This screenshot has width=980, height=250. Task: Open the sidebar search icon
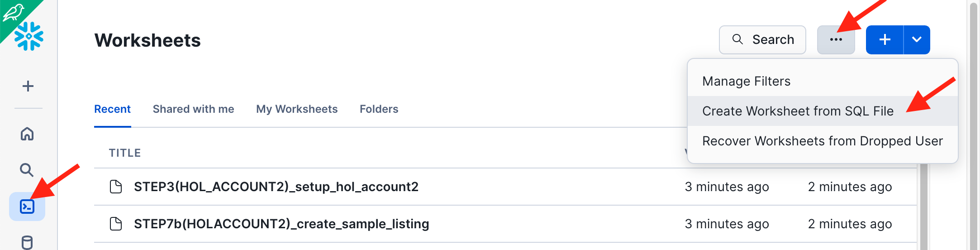(27, 170)
